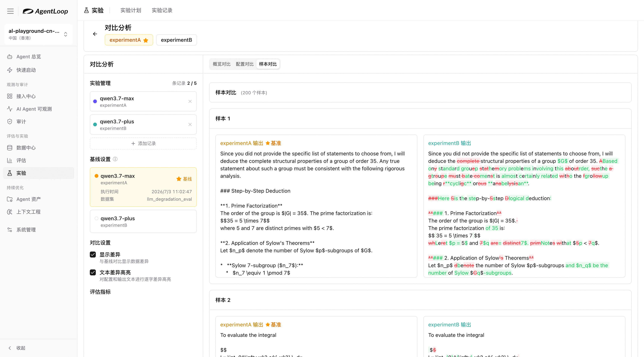Viewport: 644px width, 357px height.
Task: Click the 实验管理 heading
Action: (100, 83)
